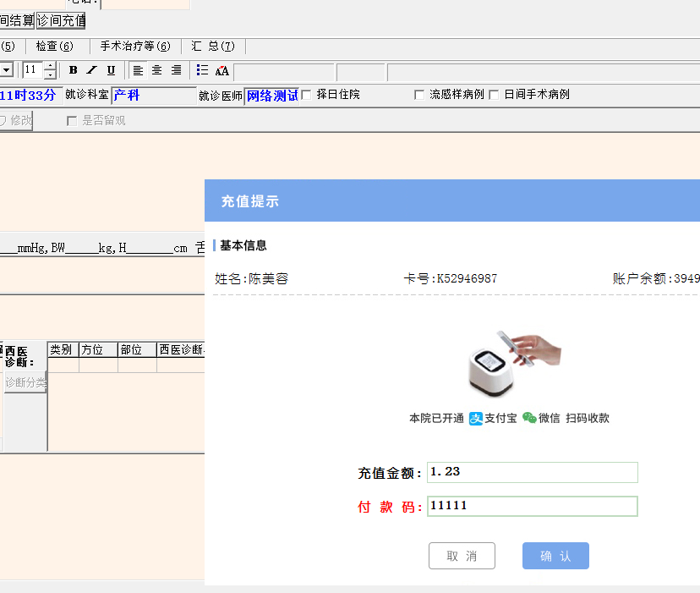This screenshot has height=593, width=700.
Task: Click the 诊断分类 button
Action: tap(25, 382)
